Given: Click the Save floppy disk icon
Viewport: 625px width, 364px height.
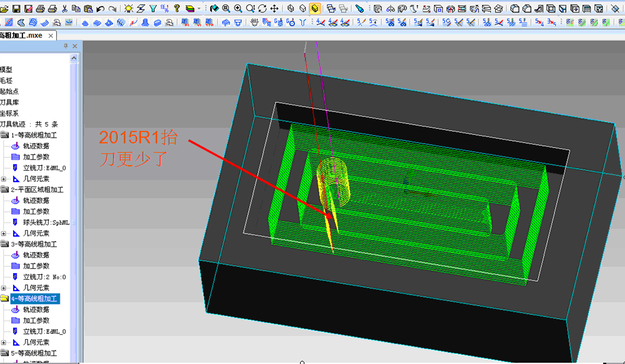Looking at the screenshot, I should pos(17,9).
